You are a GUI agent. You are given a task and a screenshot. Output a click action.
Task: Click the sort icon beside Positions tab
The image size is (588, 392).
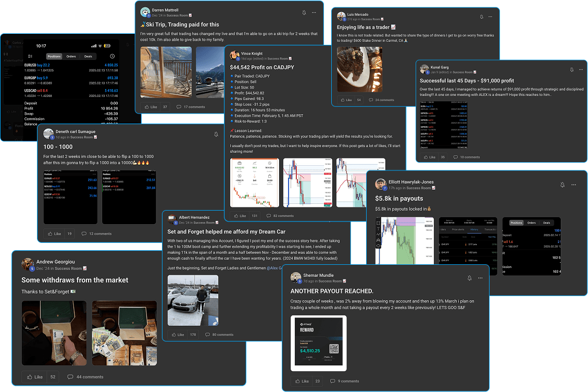[30, 56]
